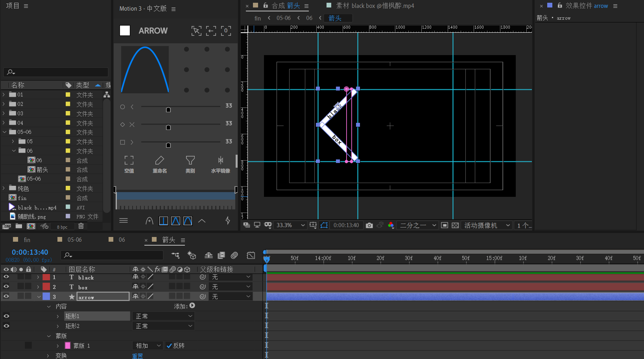The image size is (644, 359).
Task: Toggle mask and shape path visibility icon
Action: coord(324,225)
